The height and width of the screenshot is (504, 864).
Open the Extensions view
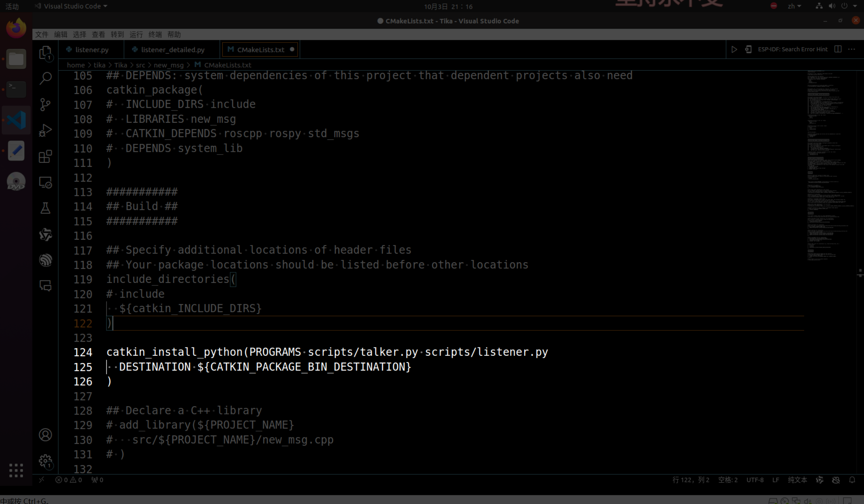tap(45, 157)
